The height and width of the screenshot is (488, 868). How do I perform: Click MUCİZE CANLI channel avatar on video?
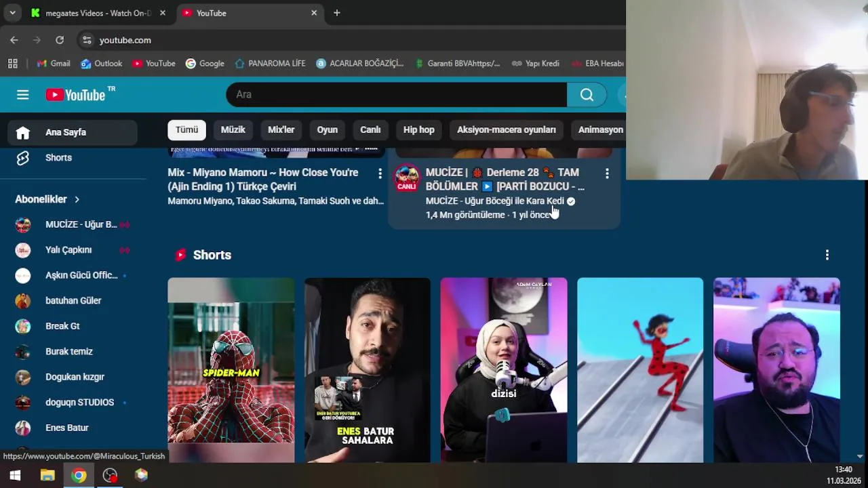pos(408,178)
